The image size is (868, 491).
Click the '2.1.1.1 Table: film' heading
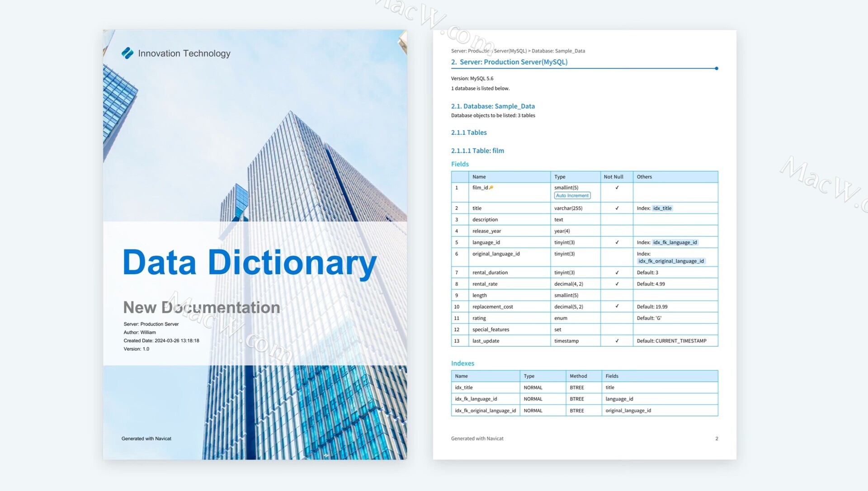[477, 151]
